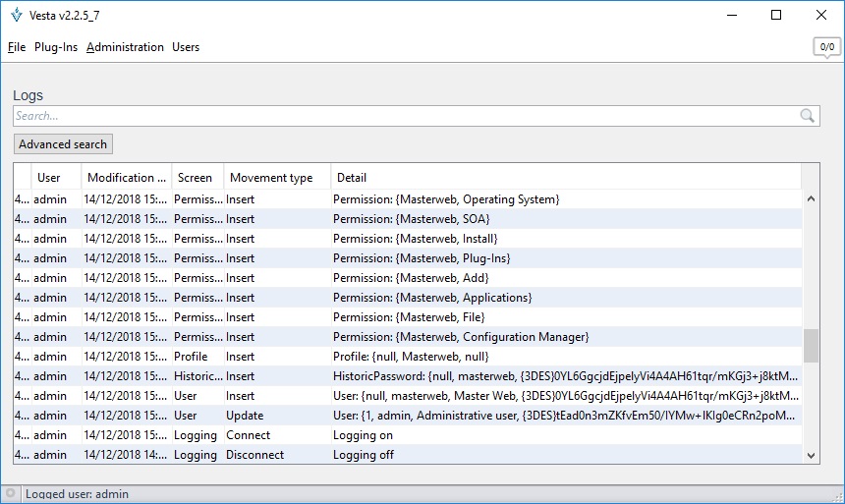The width and height of the screenshot is (845, 504).
Task: Select the User Update log row
Action: coord(393,416)
